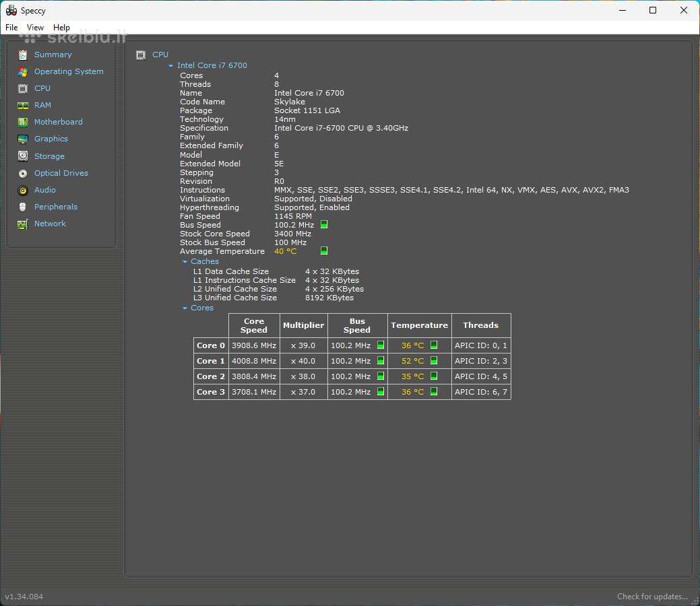The image size is (700, 606).
Task: Open the File menu
Action: click(11, 28)
